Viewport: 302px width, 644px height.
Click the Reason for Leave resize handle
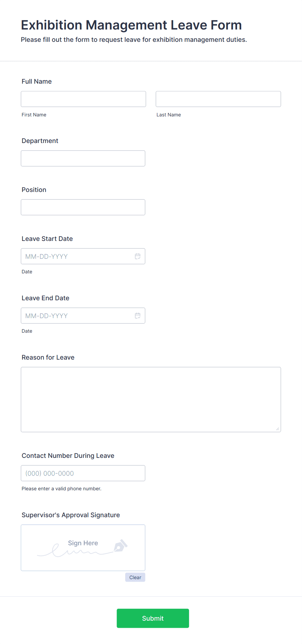(x=277, y=429)
